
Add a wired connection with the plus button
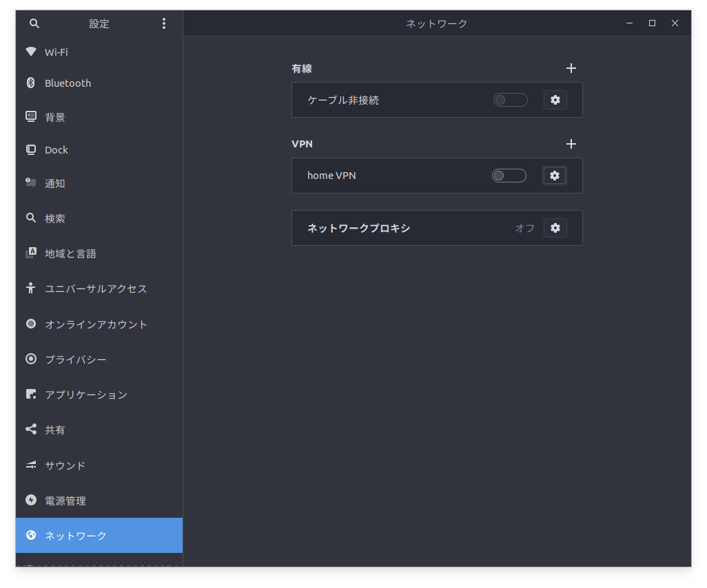tap(571, 68)
